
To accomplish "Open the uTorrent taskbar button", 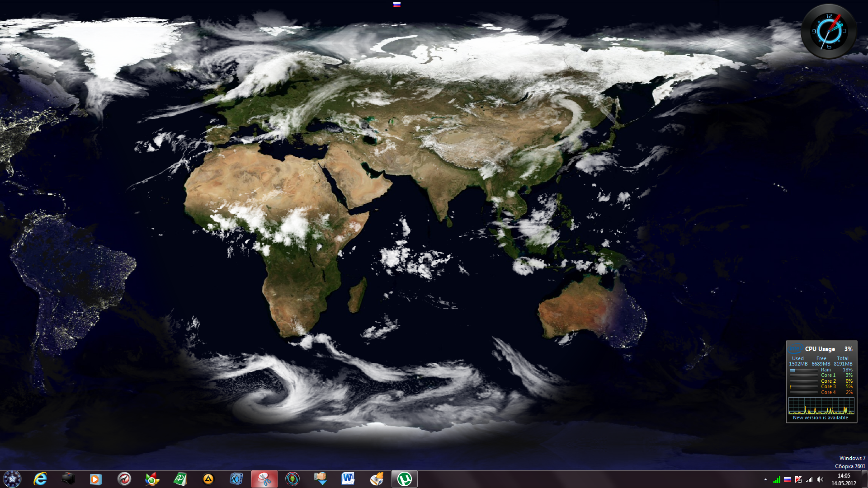I will 404,479.
